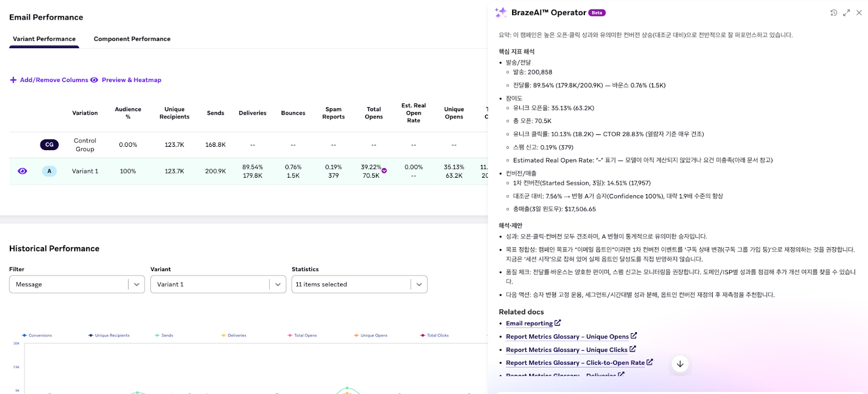Click the chevron of the Statistics dropdown

(419, 284)
